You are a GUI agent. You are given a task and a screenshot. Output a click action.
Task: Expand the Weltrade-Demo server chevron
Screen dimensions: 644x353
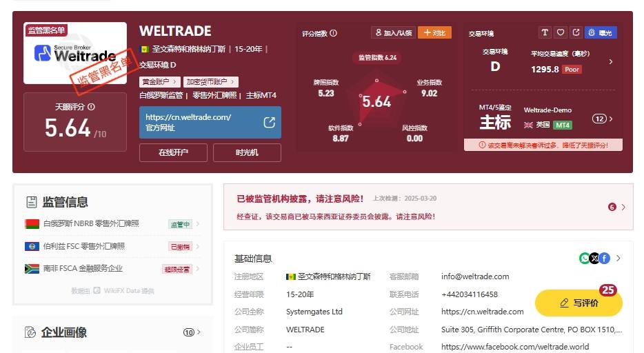611,119
